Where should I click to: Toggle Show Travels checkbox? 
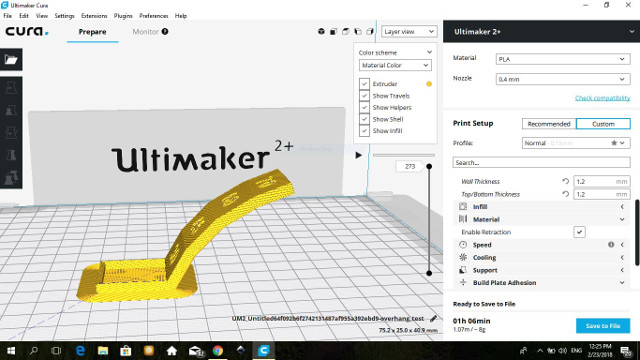(364, 96)
